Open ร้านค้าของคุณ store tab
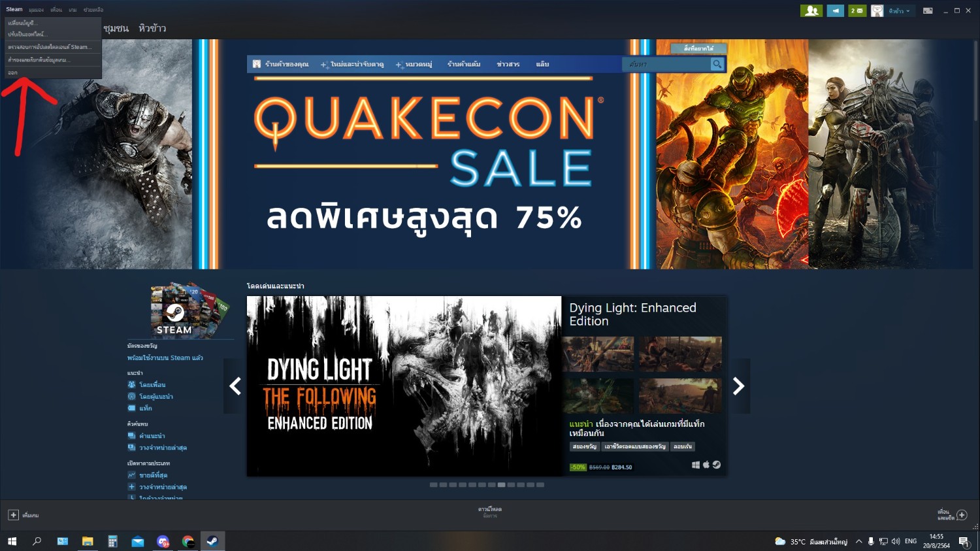 pos(281,64)
